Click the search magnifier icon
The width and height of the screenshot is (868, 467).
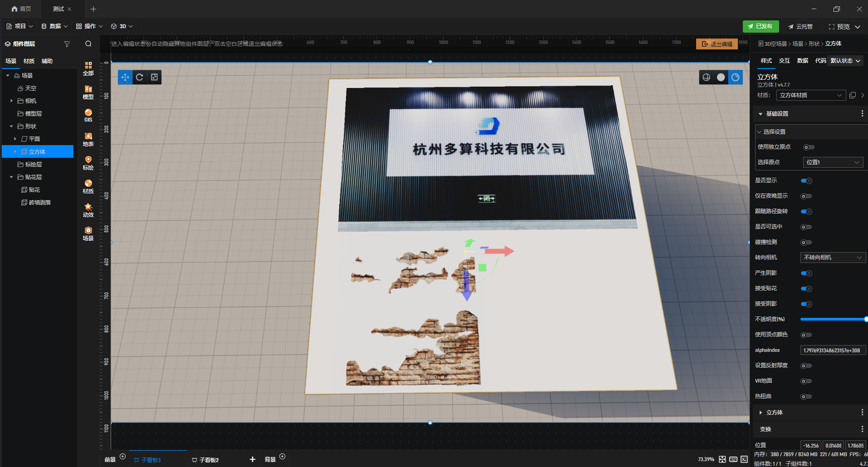pyautogui.click(x=88, y=44)
